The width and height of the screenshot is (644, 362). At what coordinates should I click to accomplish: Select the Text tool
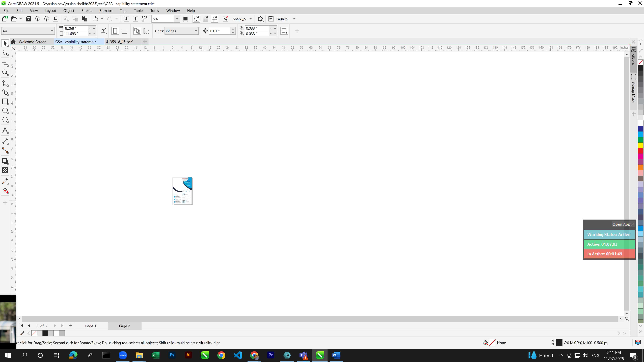point(5,131)
